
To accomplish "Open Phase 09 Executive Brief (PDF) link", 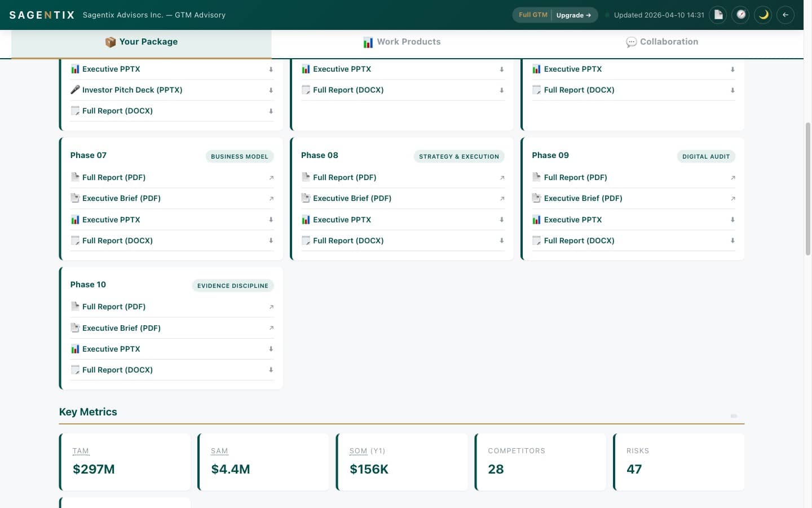I will tap(582, 199).
